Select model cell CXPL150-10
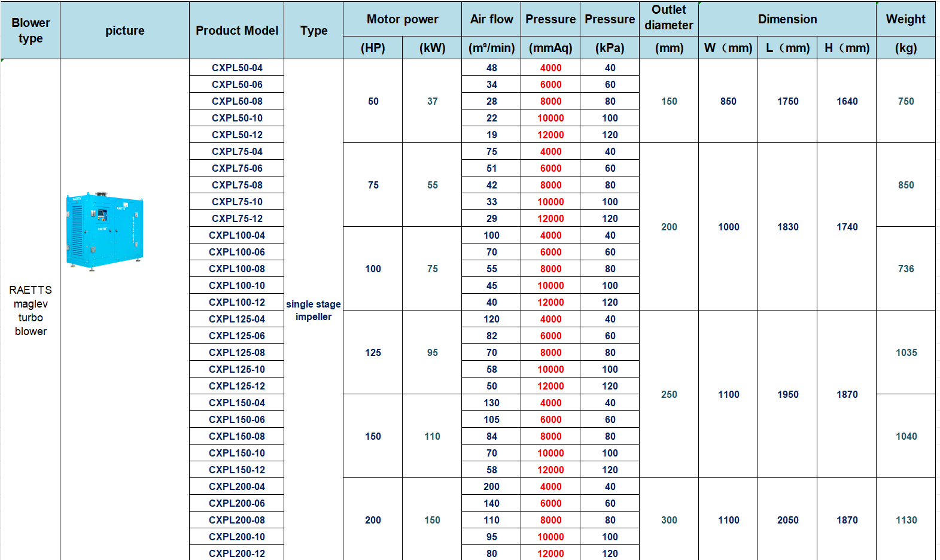 237,453
